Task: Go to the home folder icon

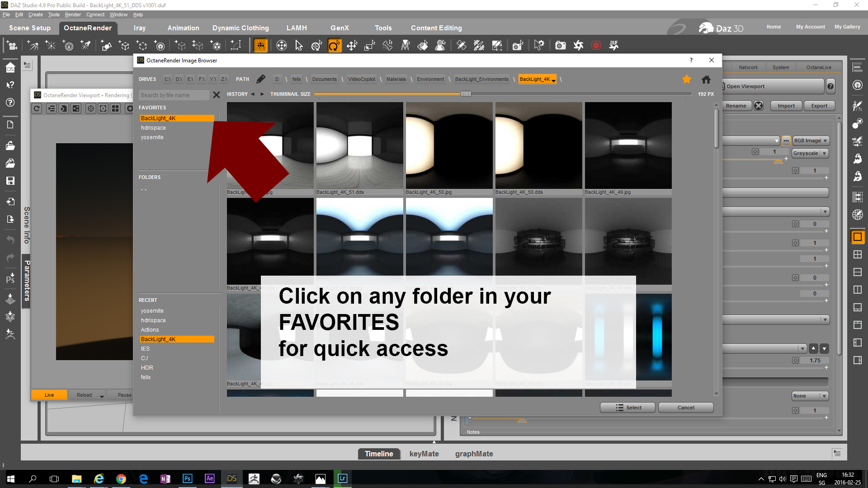Action: pyautogui.click(x=706, y=80)
